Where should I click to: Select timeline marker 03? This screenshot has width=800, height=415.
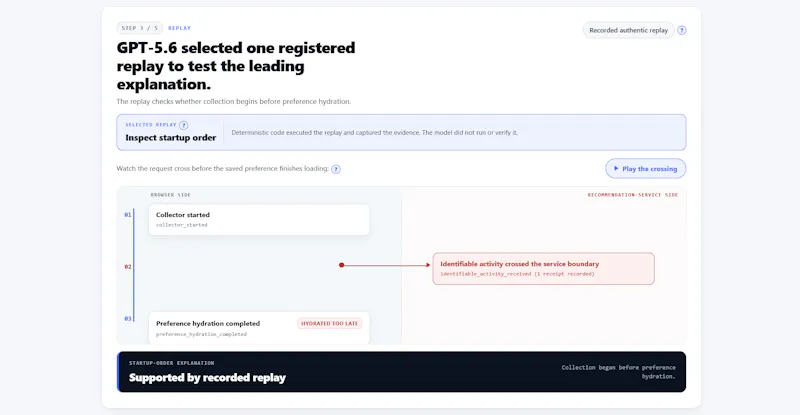click(x=128, y=319)
